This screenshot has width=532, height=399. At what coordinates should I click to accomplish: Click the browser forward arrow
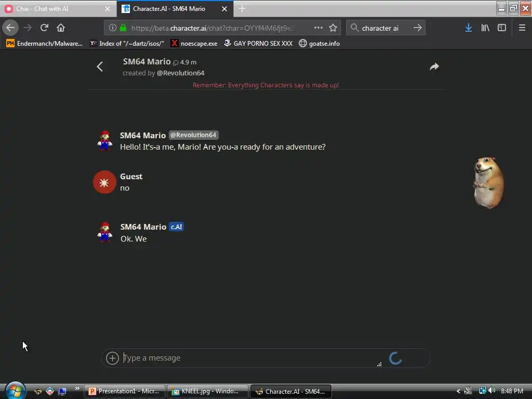(28, 28)
